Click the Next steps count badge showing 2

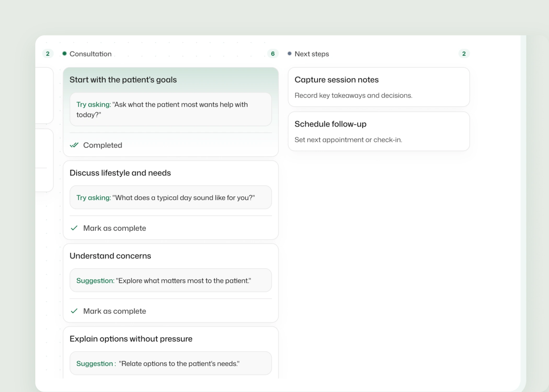464,54
